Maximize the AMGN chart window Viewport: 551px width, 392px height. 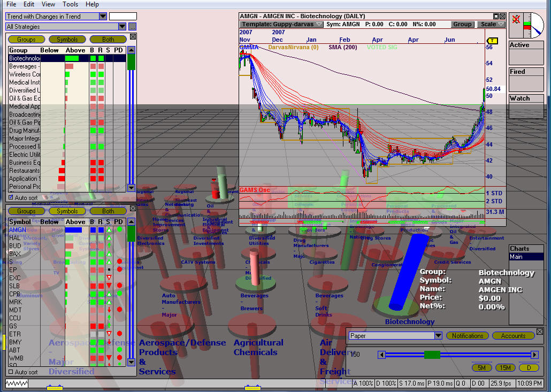(496, 16)
